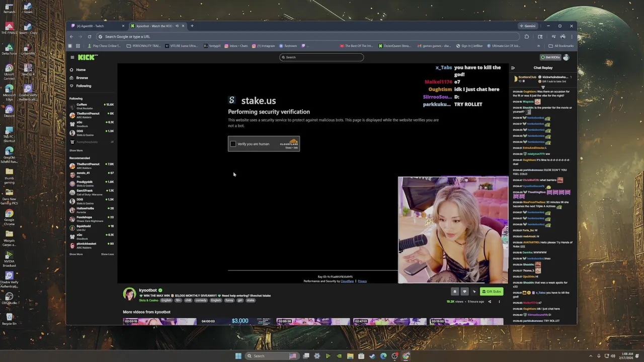The image size is (644, 362).
Task: Open Cuffem channel in Following list
Action: coord(92,106)
